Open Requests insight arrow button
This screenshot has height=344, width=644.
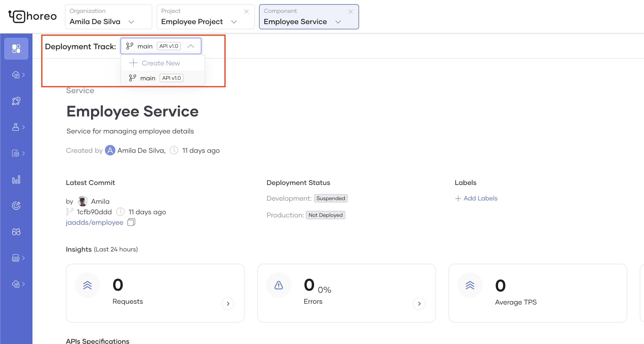pos(228,304)
